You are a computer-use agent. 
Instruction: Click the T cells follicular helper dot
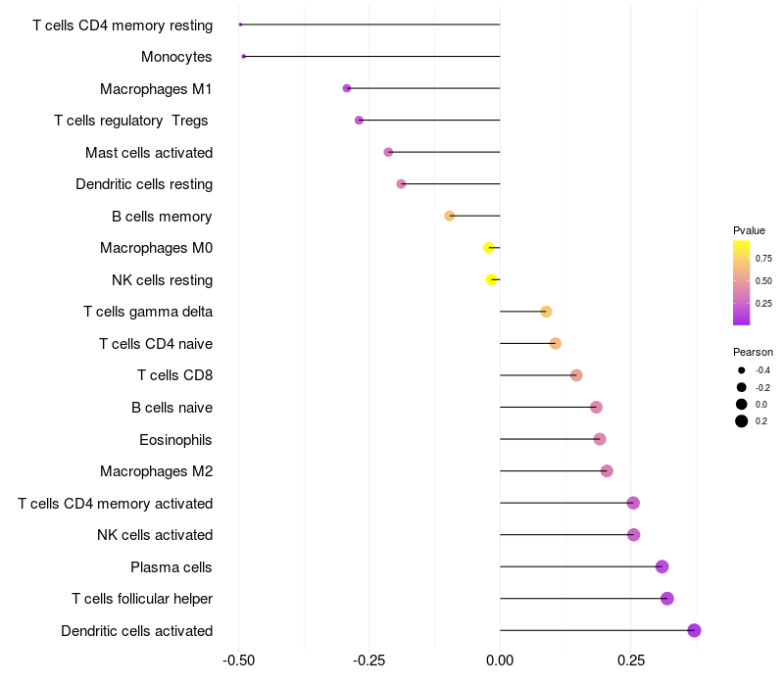[x=667, y=599]
